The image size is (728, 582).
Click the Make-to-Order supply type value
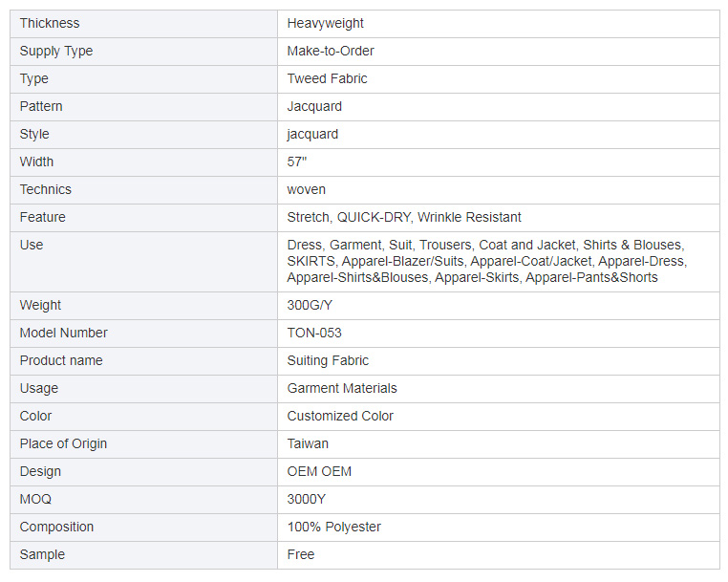(x=331, y=51)
